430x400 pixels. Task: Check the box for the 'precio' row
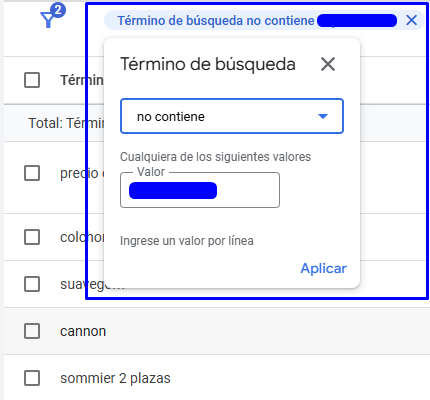coord(32,173)
